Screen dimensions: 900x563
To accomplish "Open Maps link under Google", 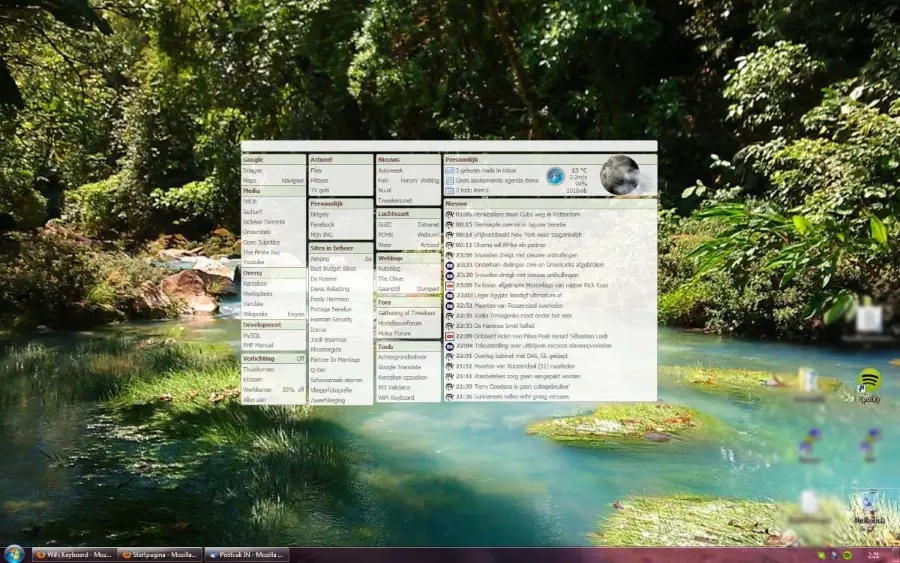I will pyautogui.click(x=249, y=181).
